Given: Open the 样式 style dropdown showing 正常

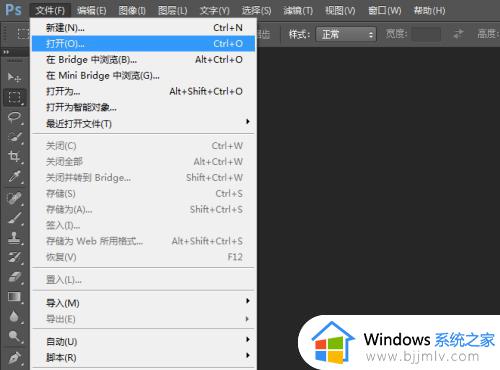Looking at the screenshot, I should coord(346,34).
